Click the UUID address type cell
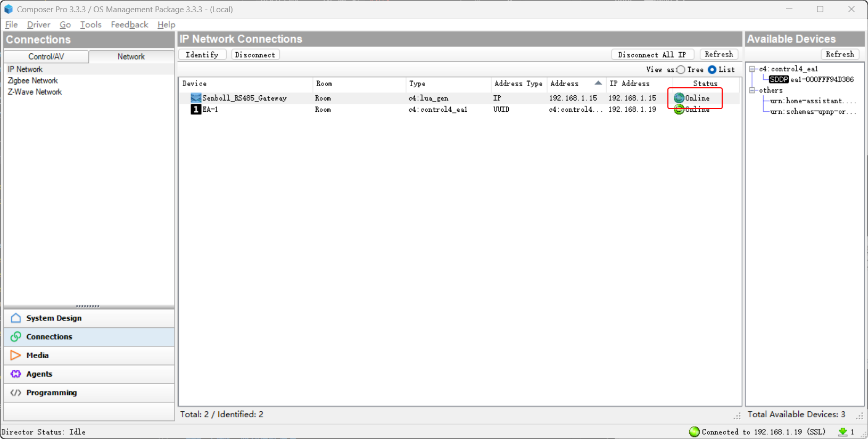The height and width of the screenshot is (439, 868). [501, 110]
